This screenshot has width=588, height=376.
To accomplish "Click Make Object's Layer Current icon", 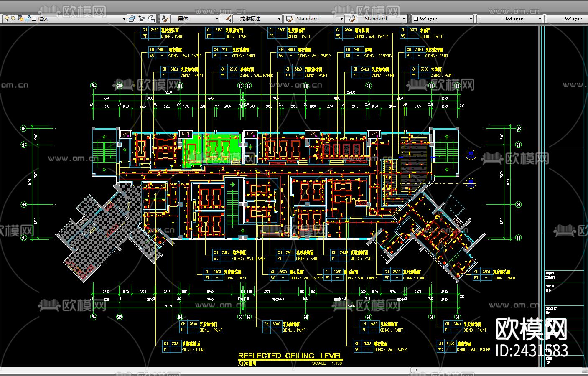I will click(132, 19).
